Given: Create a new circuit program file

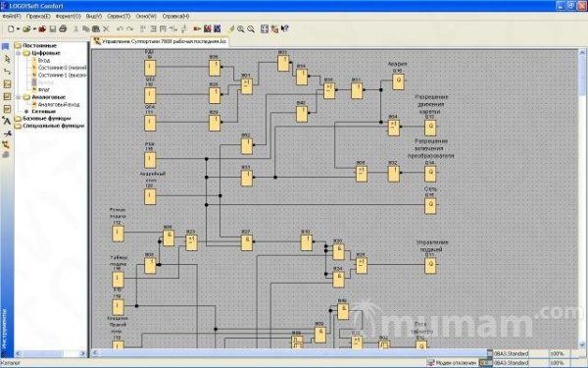Looking at the screenshot, I should click(x=11, y=28).
